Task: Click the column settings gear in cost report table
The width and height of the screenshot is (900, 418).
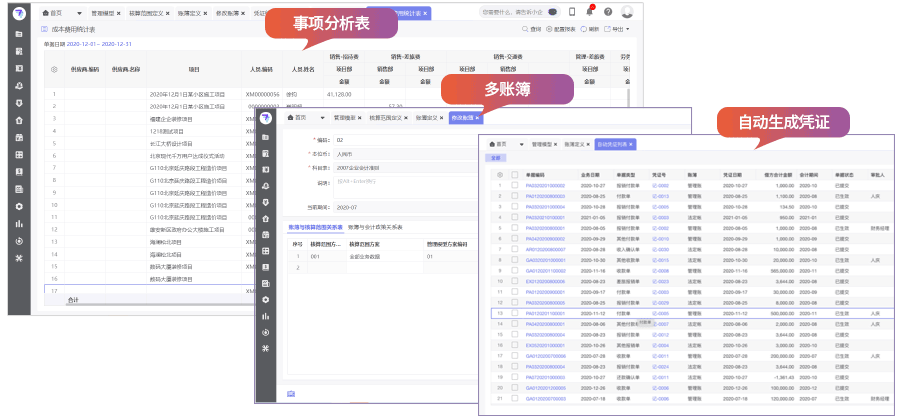Action: [x=54, y=69]
